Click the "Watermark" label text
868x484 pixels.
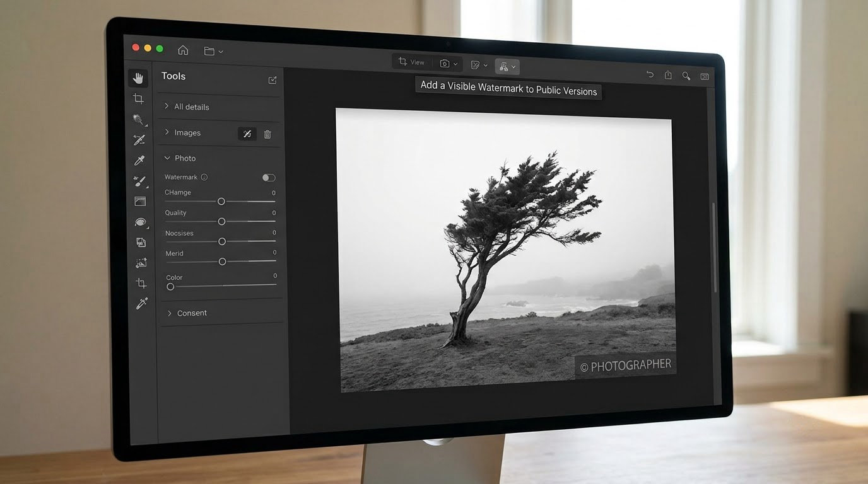(x=181, y=177)
